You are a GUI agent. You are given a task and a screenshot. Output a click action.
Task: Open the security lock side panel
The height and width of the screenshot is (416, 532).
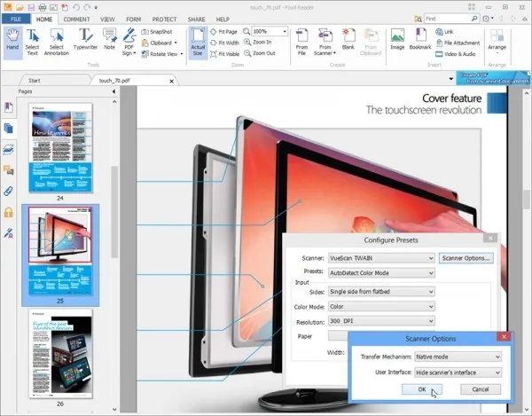8,212
